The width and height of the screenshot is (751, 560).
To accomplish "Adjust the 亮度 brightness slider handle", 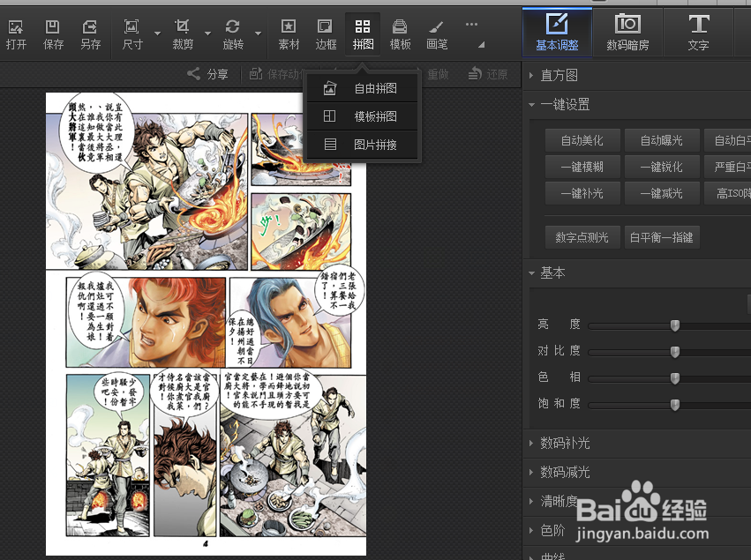I will coord(675,325).
